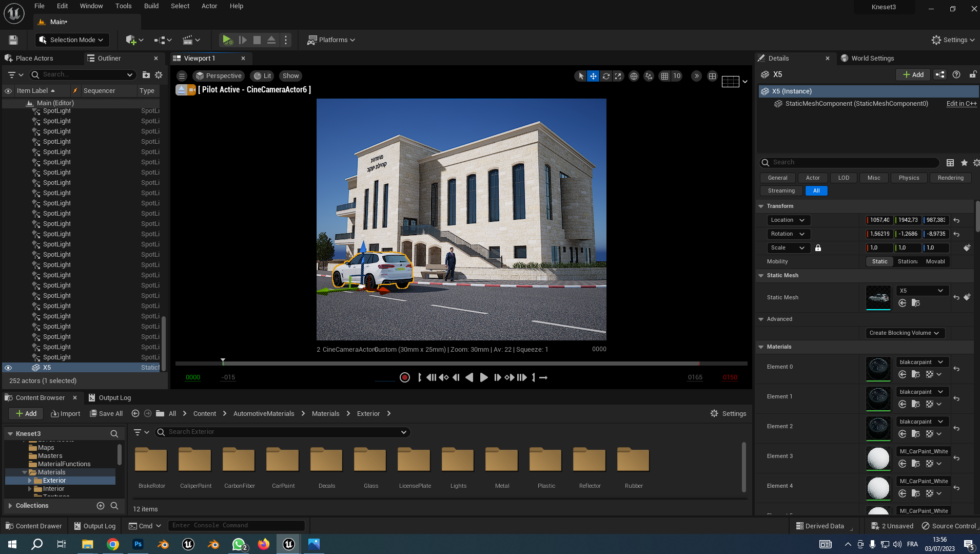980x554 pixels.
Task: Toggle the Scale lock ratio icon
Action: coord(818,248)
